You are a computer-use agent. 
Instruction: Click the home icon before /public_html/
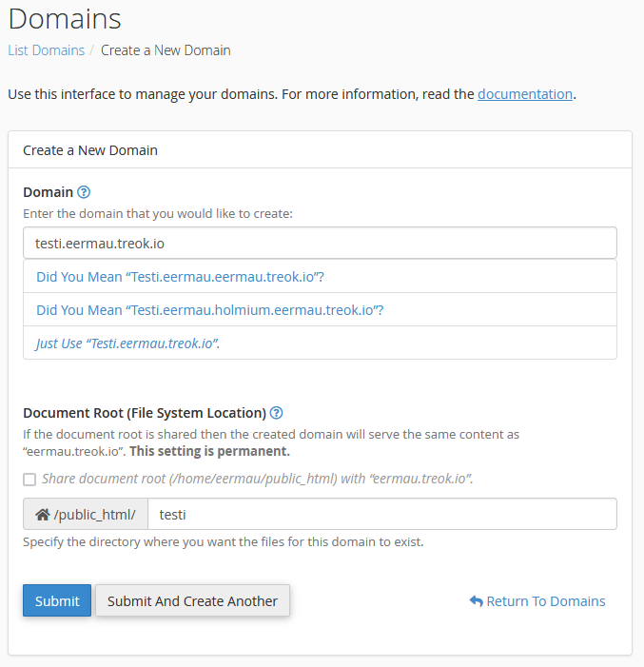point(42,515)
